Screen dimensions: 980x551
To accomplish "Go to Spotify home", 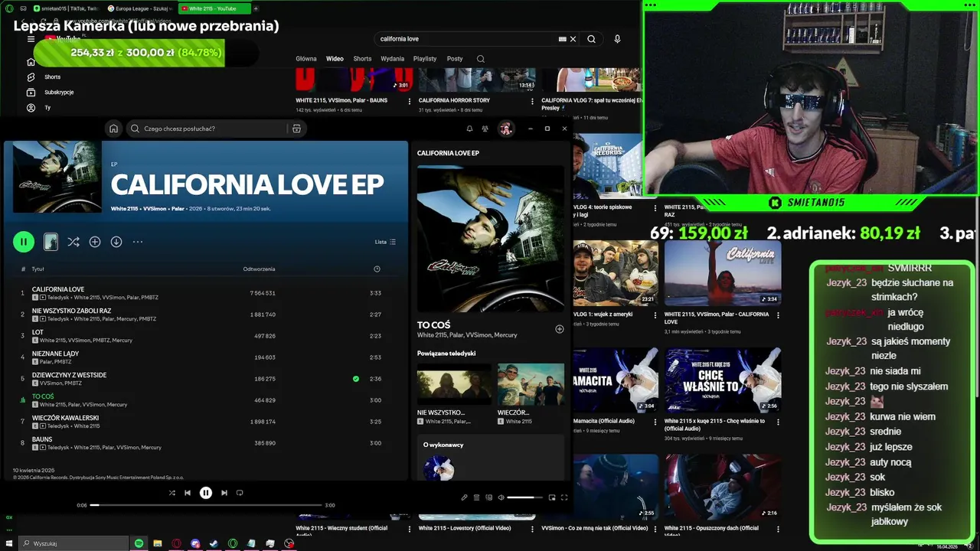I will point(113,129).
